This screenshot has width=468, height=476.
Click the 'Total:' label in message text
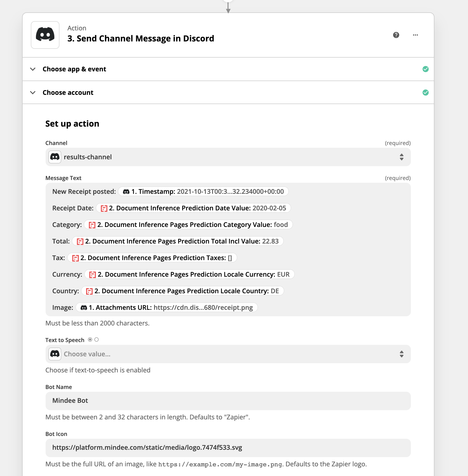coord(61,241)
